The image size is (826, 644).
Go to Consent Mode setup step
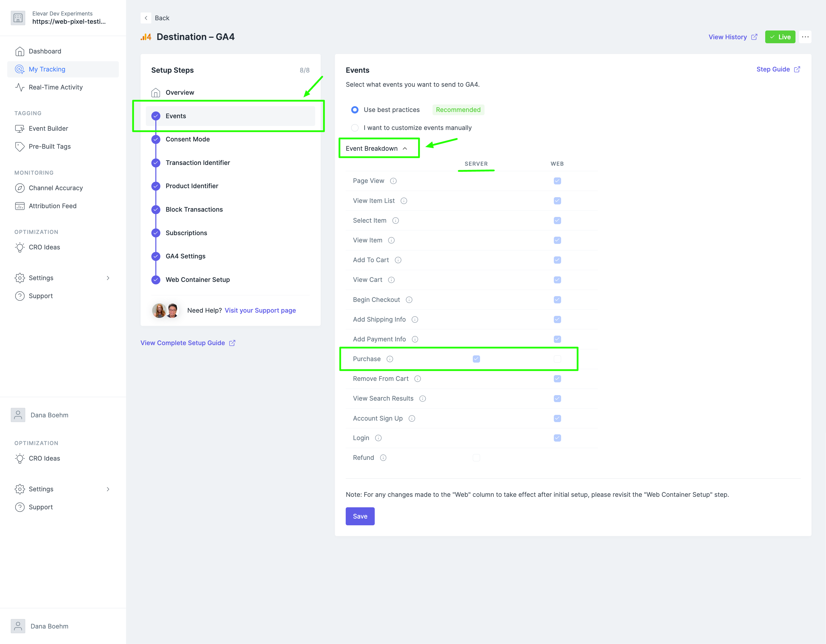point(188,139)
